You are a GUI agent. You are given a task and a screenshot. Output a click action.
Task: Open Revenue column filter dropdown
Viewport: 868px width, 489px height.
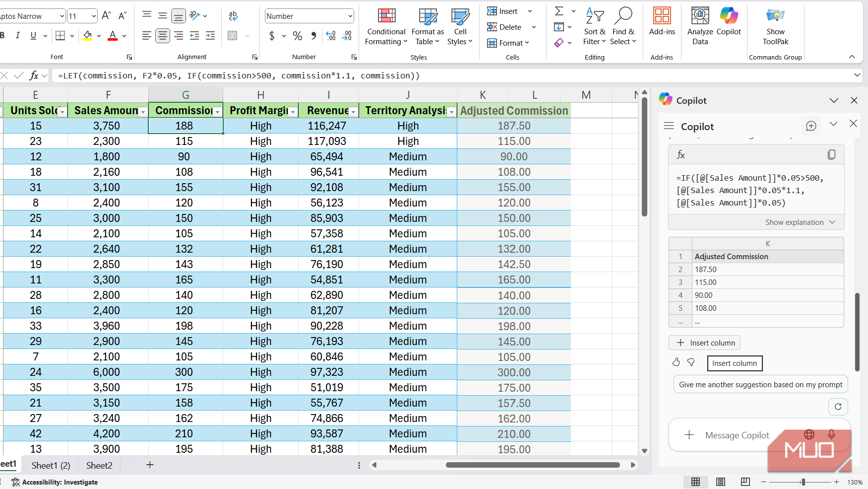click(353, 112)
